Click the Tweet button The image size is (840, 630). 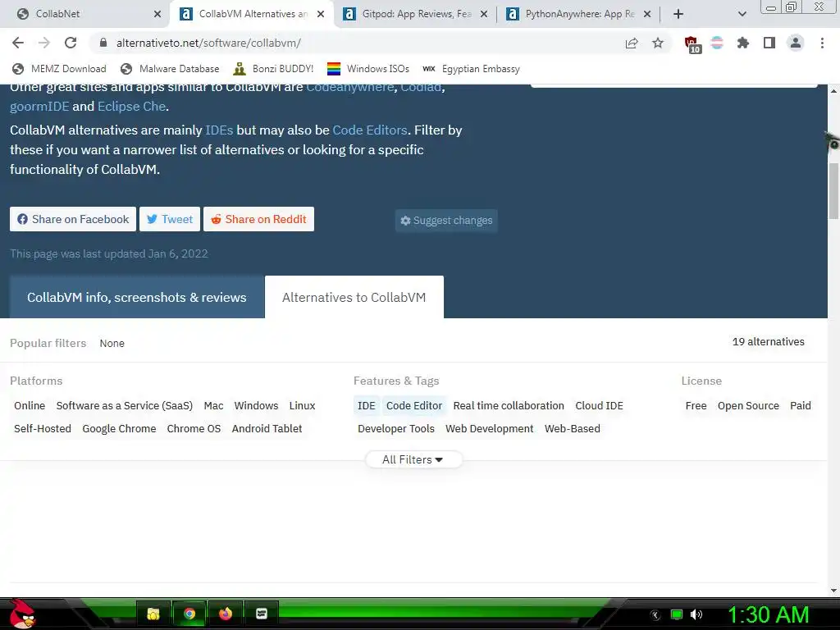(x=170, y=219)
